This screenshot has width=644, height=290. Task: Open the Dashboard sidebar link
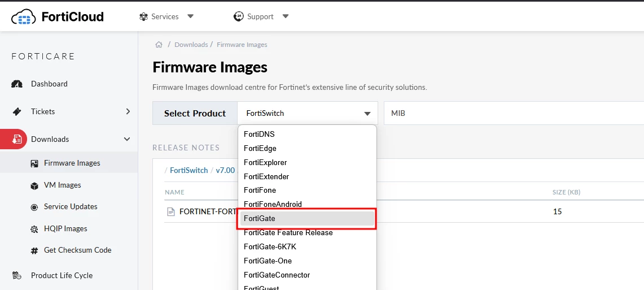click(49, 84)
